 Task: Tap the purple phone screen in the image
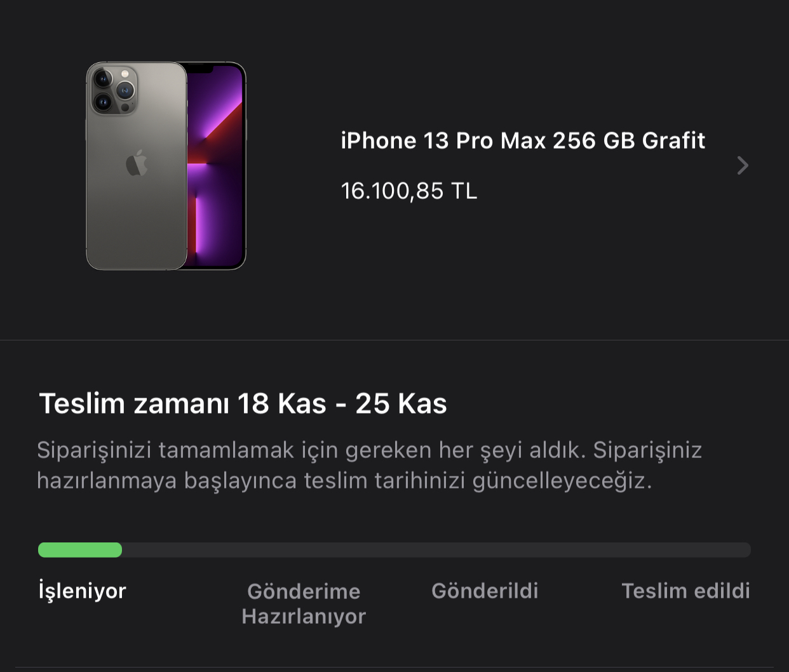[x=214, y=166]
